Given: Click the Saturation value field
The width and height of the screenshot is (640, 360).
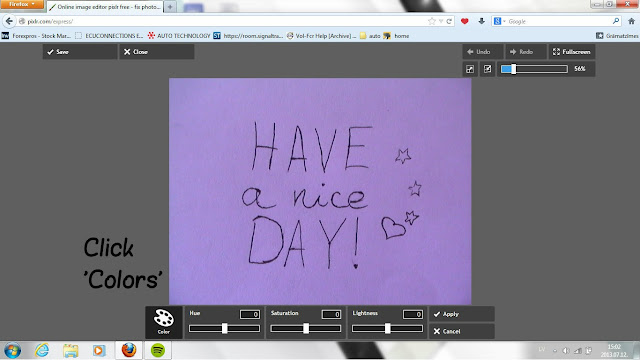Looking at the screenshot, I should pyautogui.click(x=331, y=314).
